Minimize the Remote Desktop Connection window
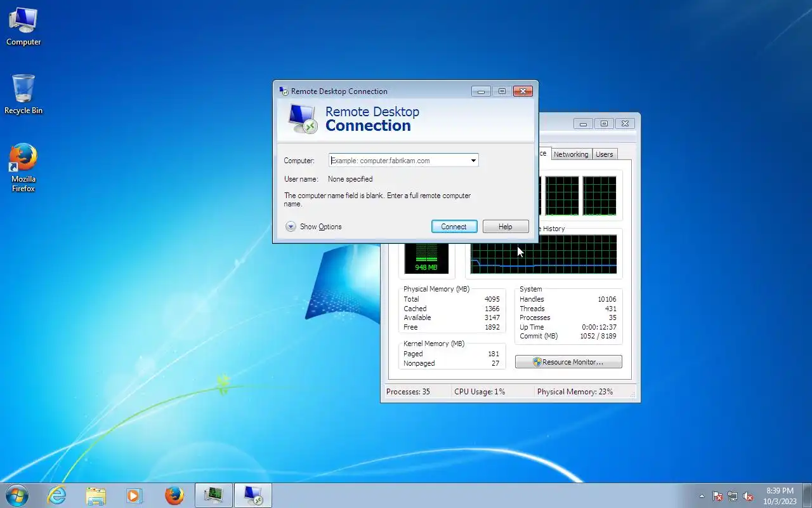Viewport: 812px width, 508px height. click(x=481, y=91)
